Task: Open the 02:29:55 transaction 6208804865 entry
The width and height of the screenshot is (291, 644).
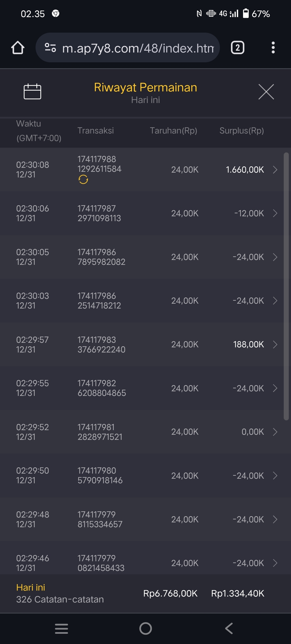Action: [101, 388]
